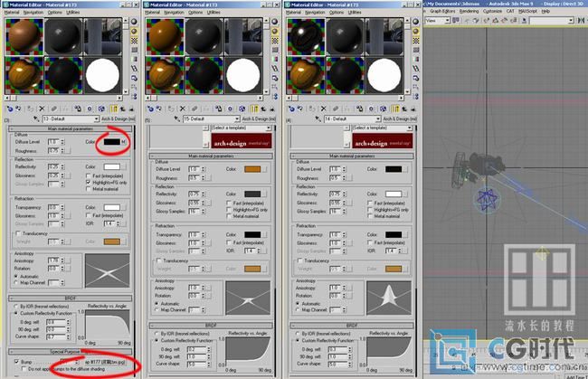The width and height of the screenshot is (588, 379).
Task: Open Utilities menu in 14 - Default editor
Action: [355, 13]
